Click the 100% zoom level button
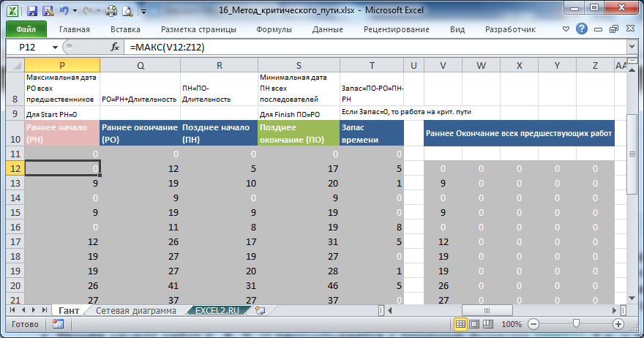 pyautogui.click(x=511, y=324)
